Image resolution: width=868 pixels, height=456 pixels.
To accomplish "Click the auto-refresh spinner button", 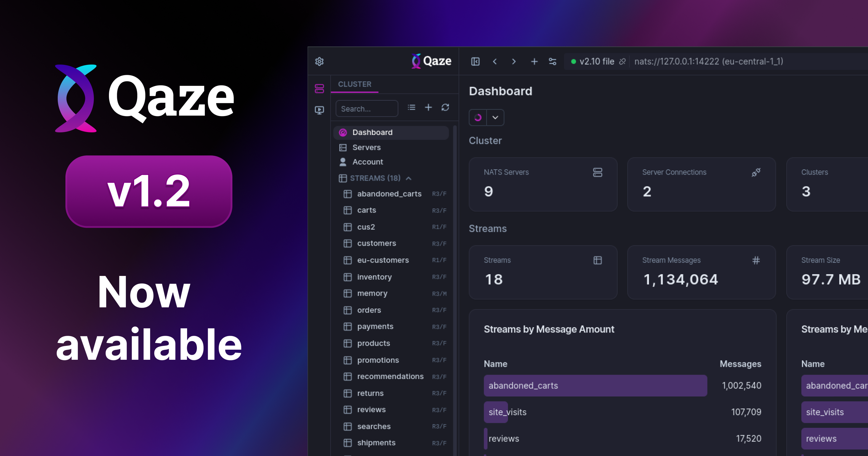I will pyautogui.click(x=478, y=118).
